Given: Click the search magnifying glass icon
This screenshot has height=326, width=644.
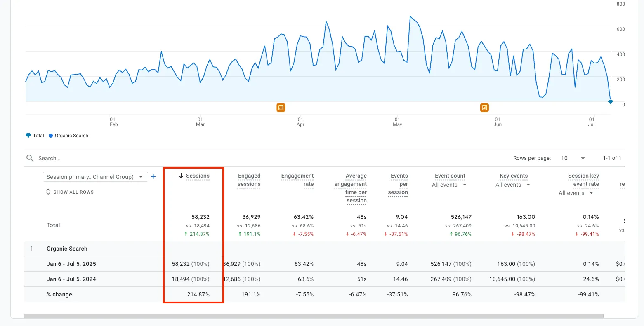Looking at the screenshot, I should (x=29, y=158).
